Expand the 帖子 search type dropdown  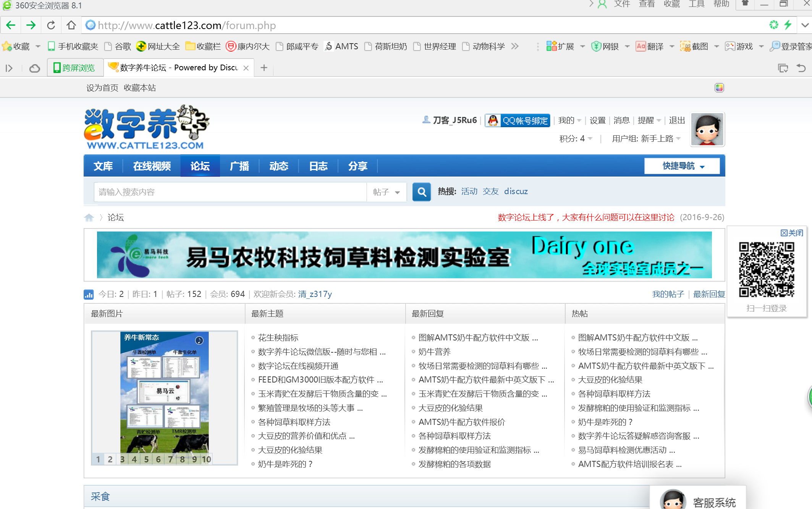[x=386, y=192]
